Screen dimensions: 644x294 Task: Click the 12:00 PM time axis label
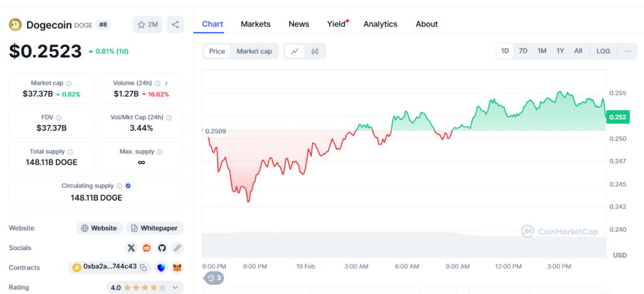click(508, 266)
